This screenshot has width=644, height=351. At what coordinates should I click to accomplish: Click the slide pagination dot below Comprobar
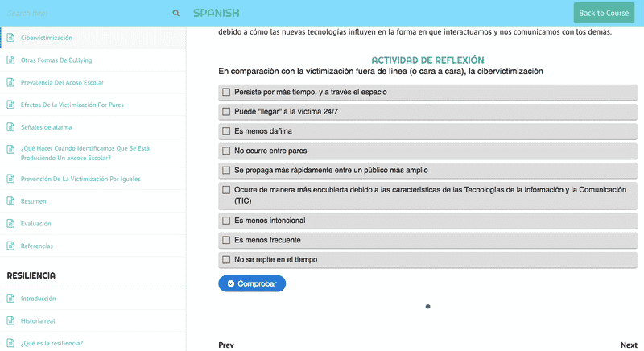[x=427, y=306]
